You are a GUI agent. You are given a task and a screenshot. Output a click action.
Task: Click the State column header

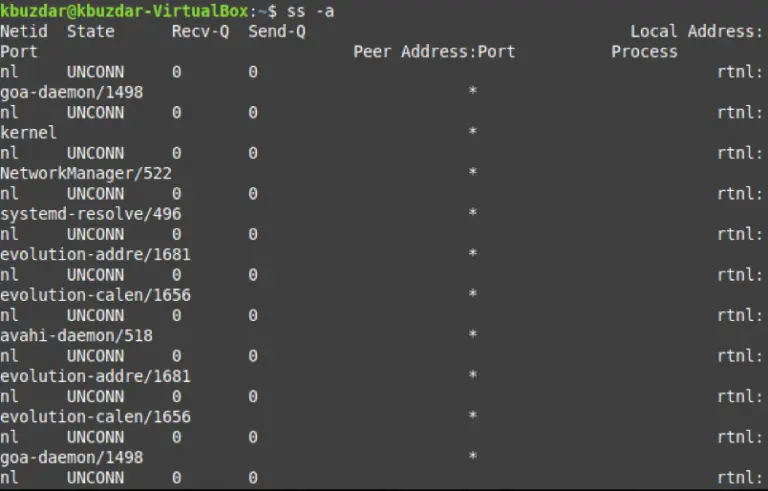coord(91,31)
